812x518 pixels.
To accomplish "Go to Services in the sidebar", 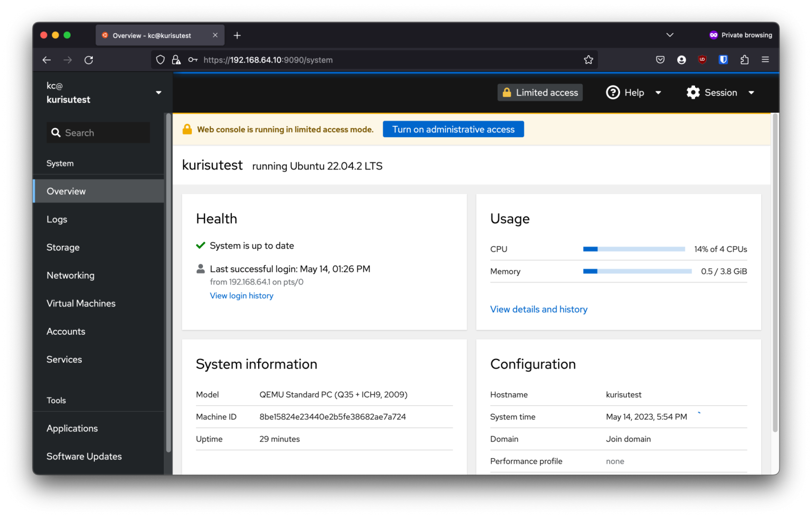I will pos(64,359).
